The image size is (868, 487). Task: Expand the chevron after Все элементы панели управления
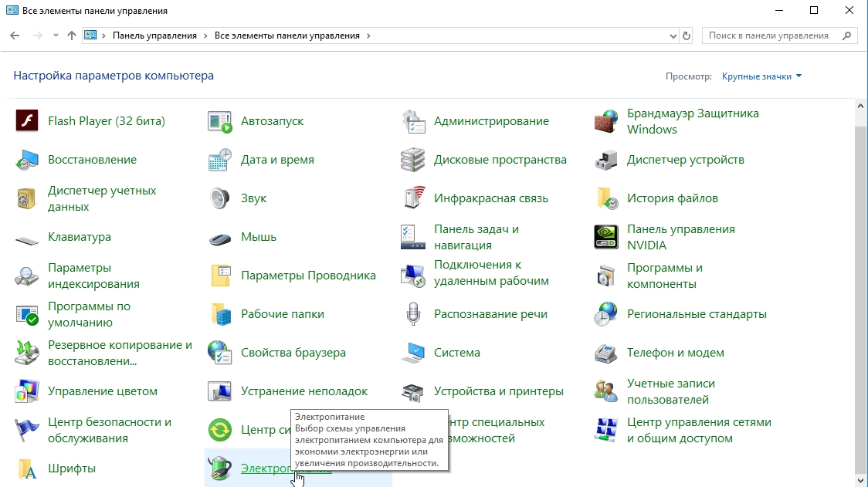click(x=368, y=36)
